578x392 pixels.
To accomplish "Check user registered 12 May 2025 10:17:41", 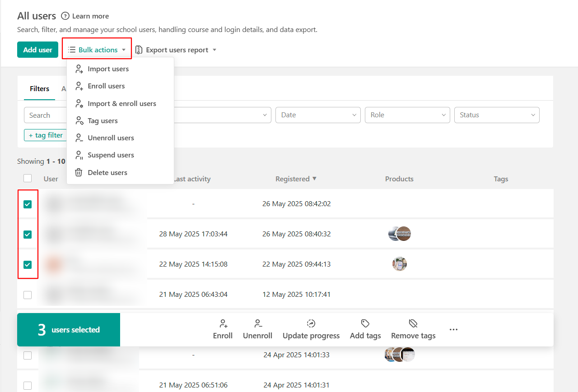I will click(x=28, y=295).
